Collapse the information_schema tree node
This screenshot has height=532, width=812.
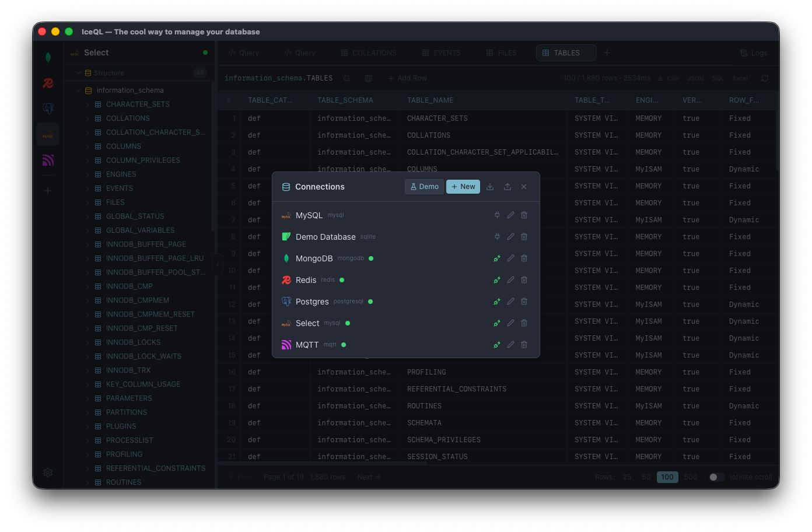coord(78,90)
